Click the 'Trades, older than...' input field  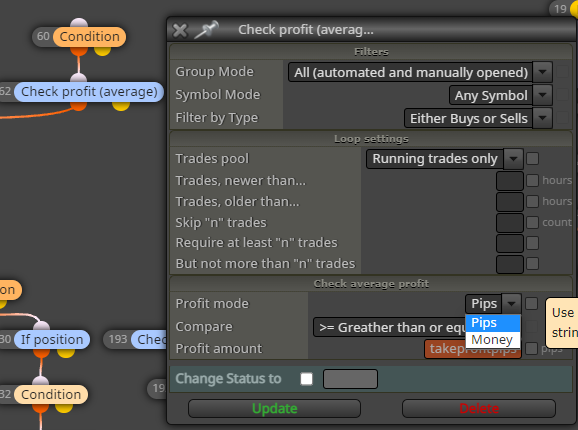click(510, 202)
